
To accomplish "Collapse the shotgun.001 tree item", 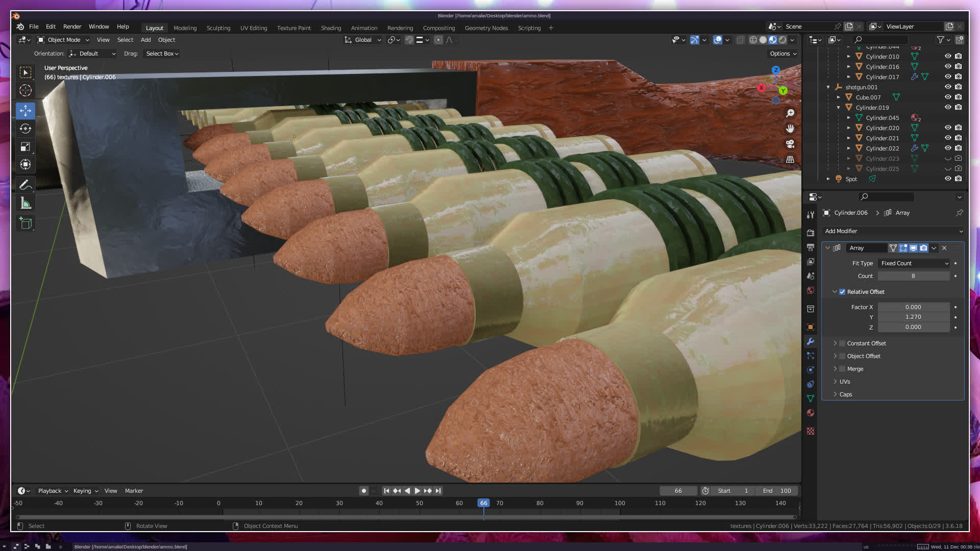I will click(828, 87).
